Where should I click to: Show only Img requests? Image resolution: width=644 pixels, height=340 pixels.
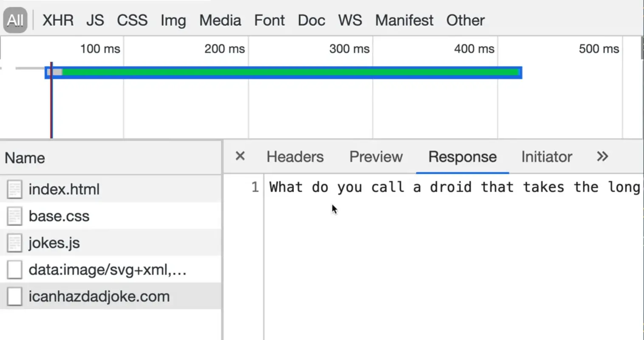173,20
